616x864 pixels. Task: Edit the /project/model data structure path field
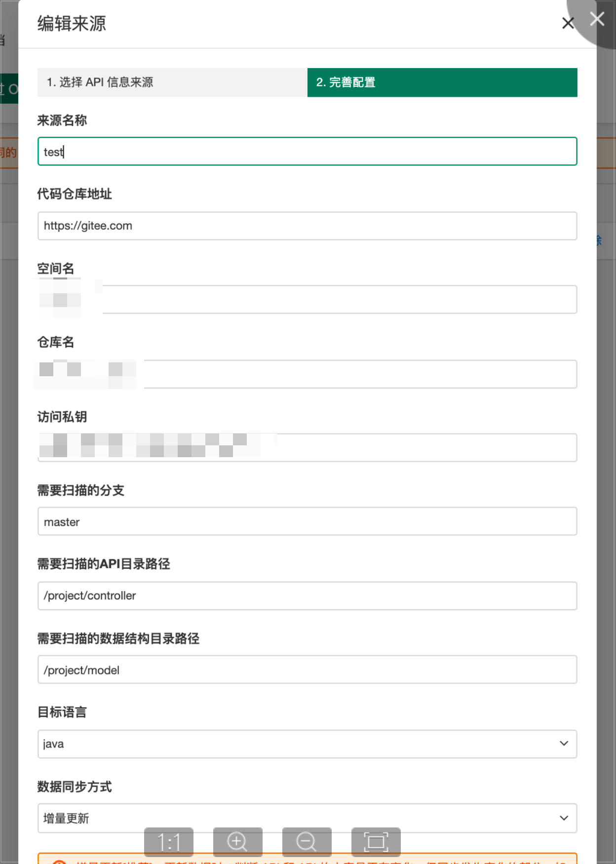pyautogui.click(x=307, y=669)
